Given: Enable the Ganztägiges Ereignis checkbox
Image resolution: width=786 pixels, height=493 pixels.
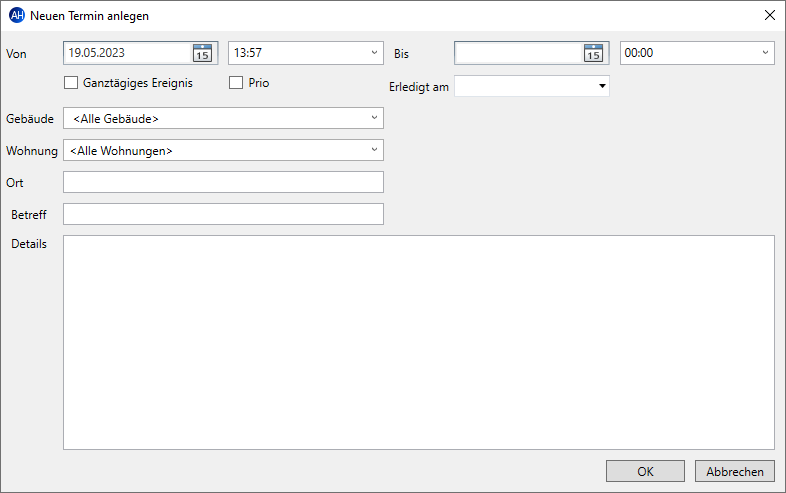Looking at the screenshot, I should coord(71,83).
